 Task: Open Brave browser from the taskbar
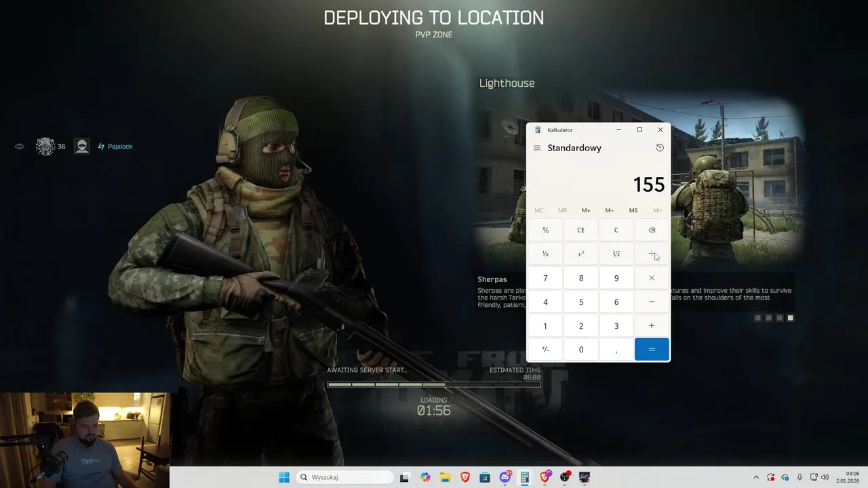click(465, 477)
